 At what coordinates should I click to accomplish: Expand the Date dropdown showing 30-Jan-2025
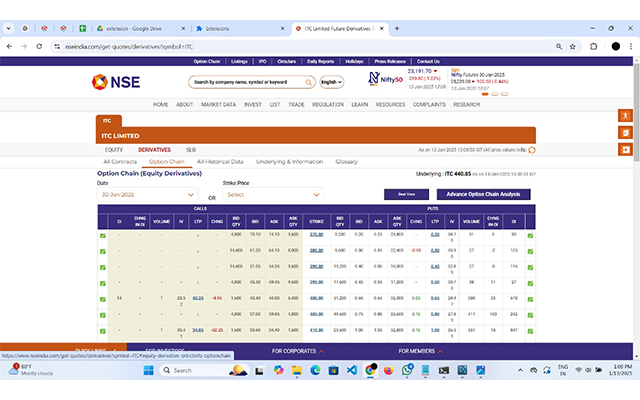(147, 195)
